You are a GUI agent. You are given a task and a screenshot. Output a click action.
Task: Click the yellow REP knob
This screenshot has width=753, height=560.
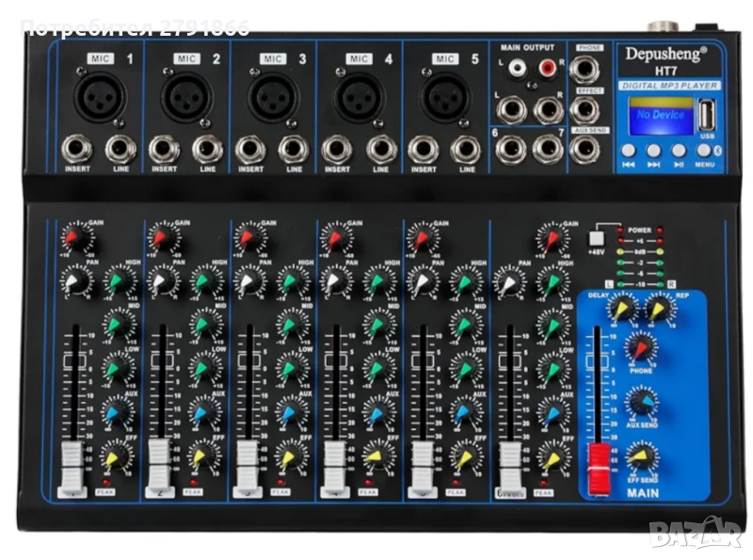coord(659,308)
